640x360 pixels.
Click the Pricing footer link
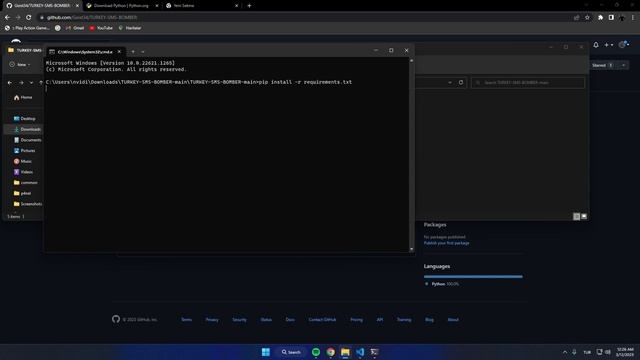point(356,320)
